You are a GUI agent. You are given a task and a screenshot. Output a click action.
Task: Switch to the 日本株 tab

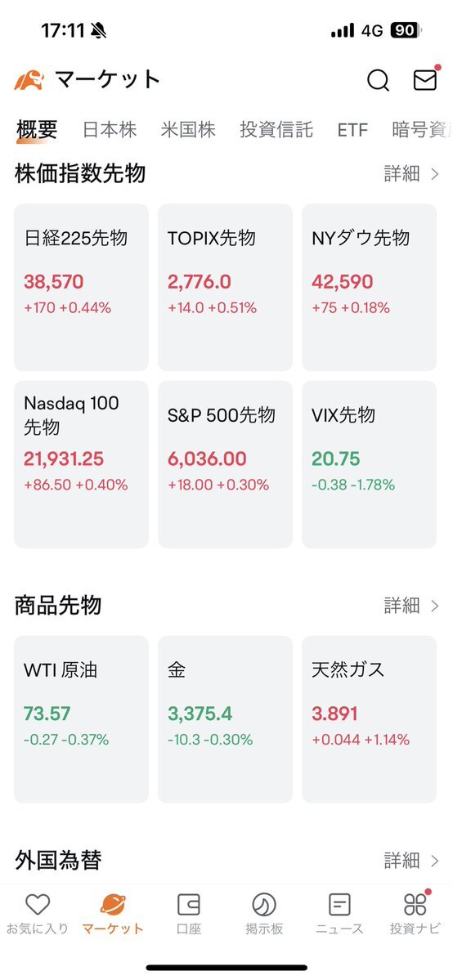pyautogui.click(x=110, y=130)
